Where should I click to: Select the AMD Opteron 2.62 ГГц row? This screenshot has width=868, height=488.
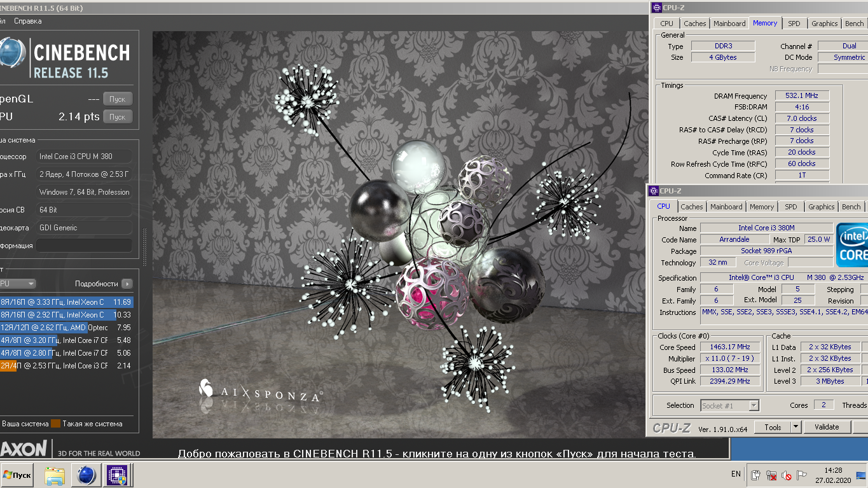(x=67, y=328)
